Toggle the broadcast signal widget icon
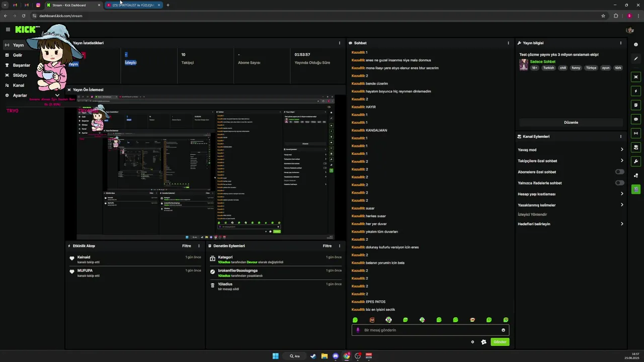 click(636, 133)
